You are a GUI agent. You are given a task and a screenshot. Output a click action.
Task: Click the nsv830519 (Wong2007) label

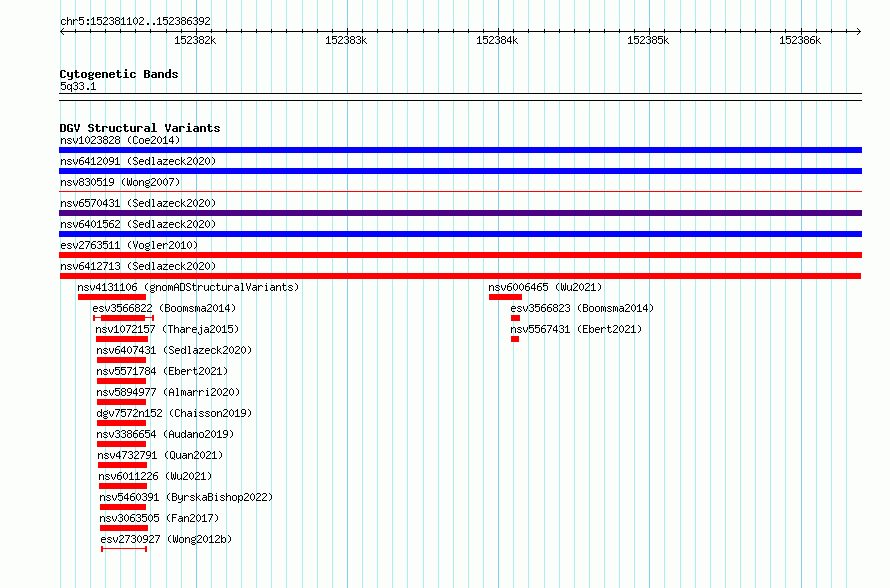pos(120,182)
